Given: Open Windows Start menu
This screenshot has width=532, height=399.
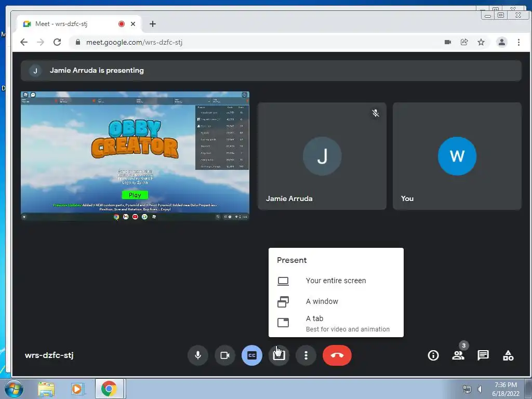Looking at the screenshot, I should point(14,389).
